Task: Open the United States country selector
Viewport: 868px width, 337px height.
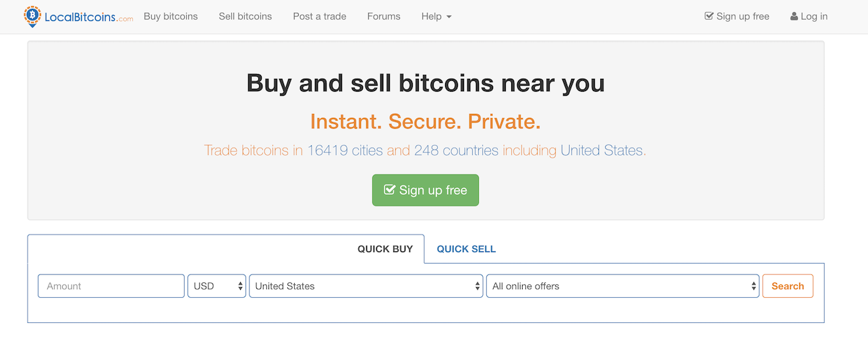Action: [x=366, y=286]
